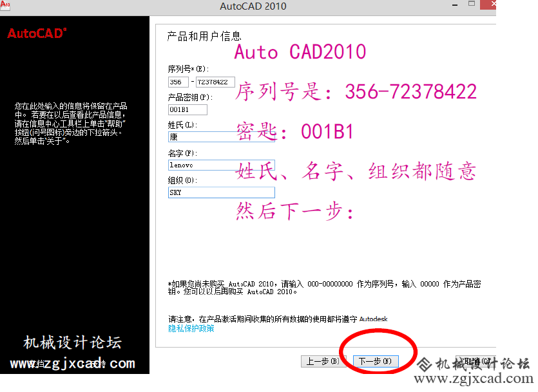The width and height of the screenshot is (538, 392).
Task: Click the product key field 001B1
Action: (187, 109)
